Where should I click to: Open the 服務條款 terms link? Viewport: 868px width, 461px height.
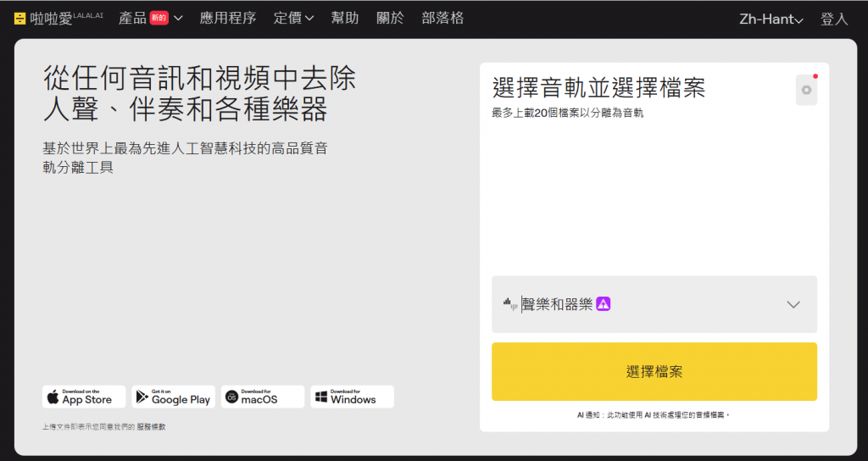point(151,427)
